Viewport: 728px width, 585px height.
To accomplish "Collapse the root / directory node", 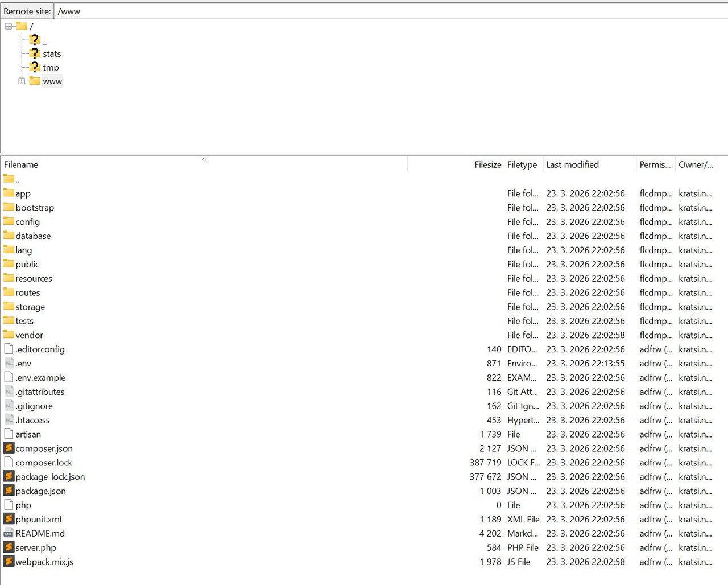I will (8, 26).
